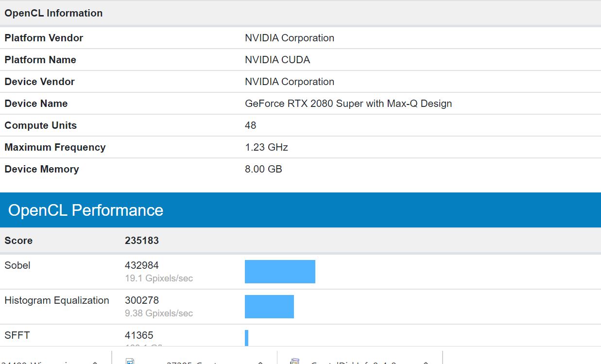Select the Histogram Equalization benchmark name
The width and height of the screenshot is (601, 364).
click(x=57, y=300)
